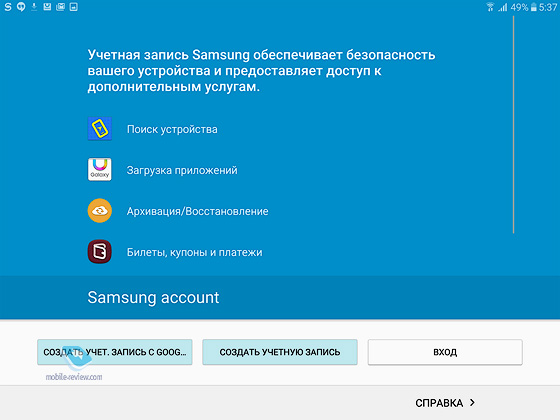
Task: Select the Билеты, купоны и платежи text
Action: (x=195, y=252)
